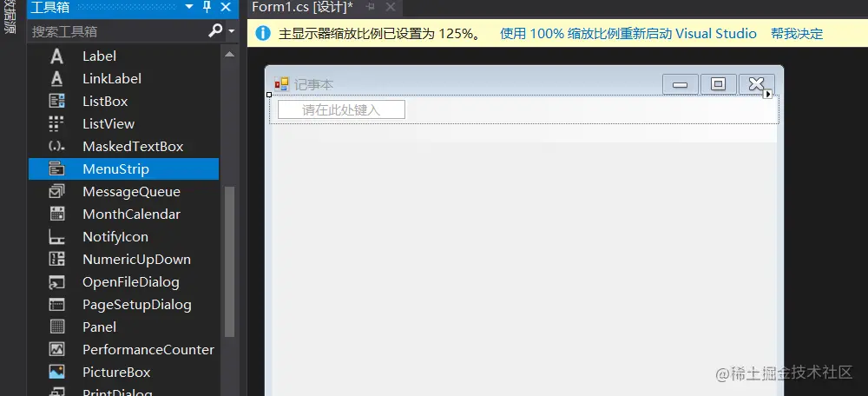Select the Panel entry text

99,327
